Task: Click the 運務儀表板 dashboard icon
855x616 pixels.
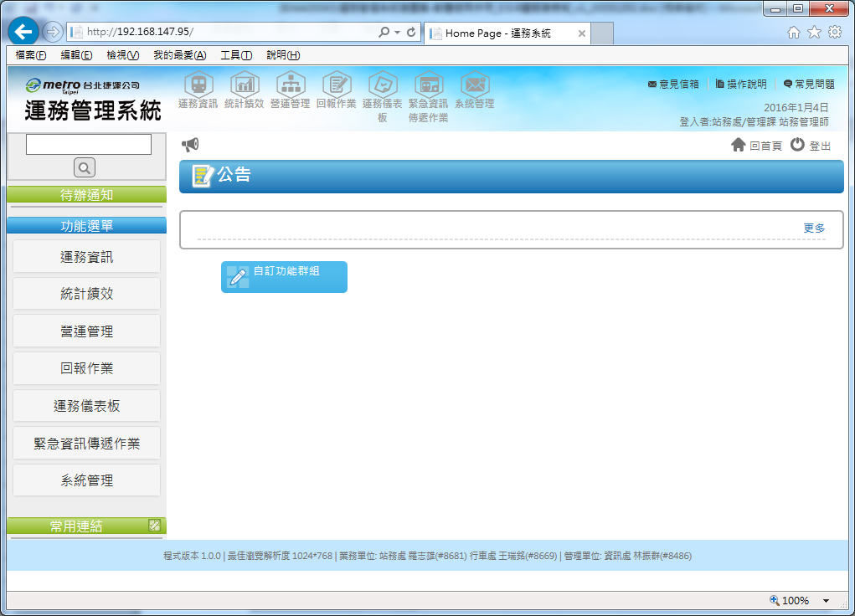Action: tap(383, 85)
